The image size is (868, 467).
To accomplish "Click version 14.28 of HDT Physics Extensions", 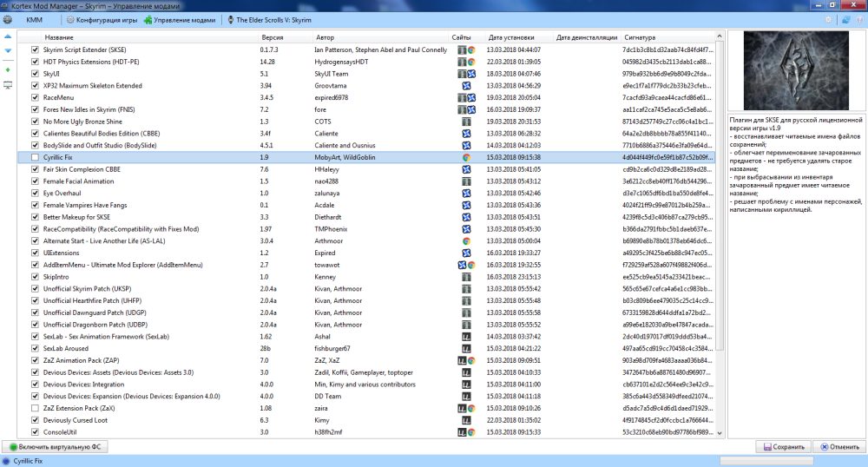I will tap(267, 62).
